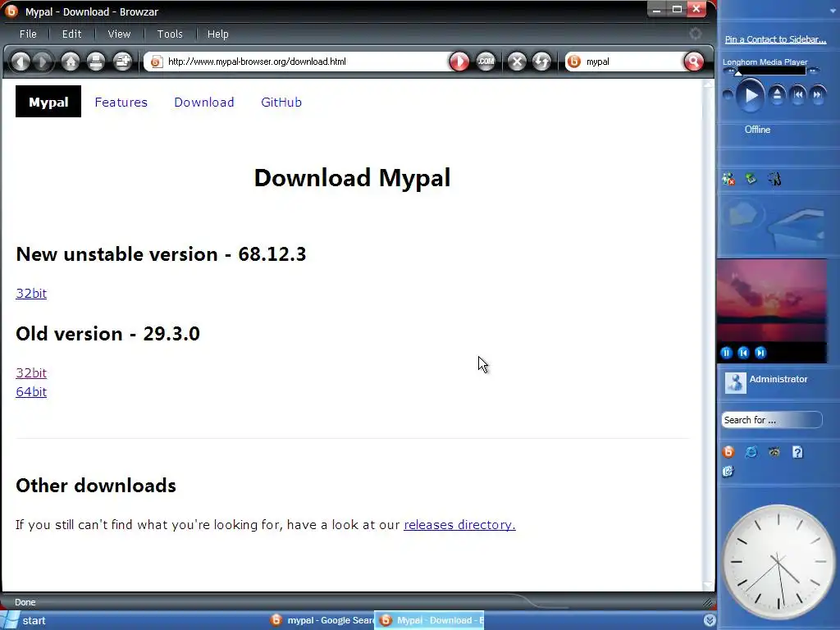840x630 pixels.
Task: Open the Download page link
Action: (204, 103)
